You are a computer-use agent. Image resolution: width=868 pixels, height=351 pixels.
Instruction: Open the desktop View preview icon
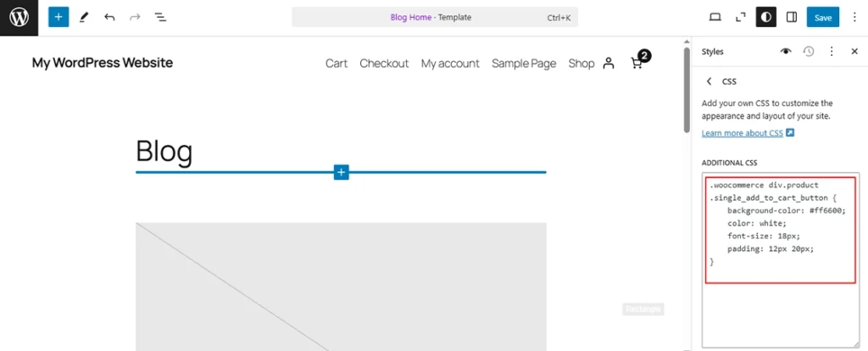click(715, 17)
